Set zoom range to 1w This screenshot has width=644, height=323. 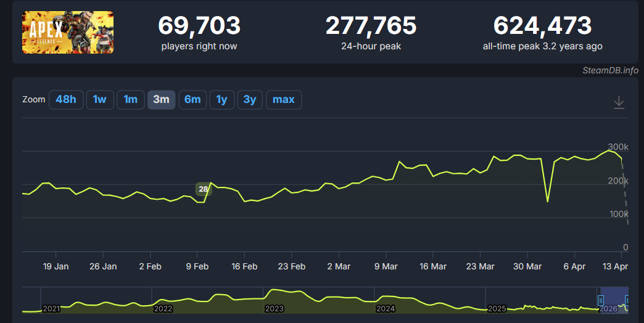point(100,100)
